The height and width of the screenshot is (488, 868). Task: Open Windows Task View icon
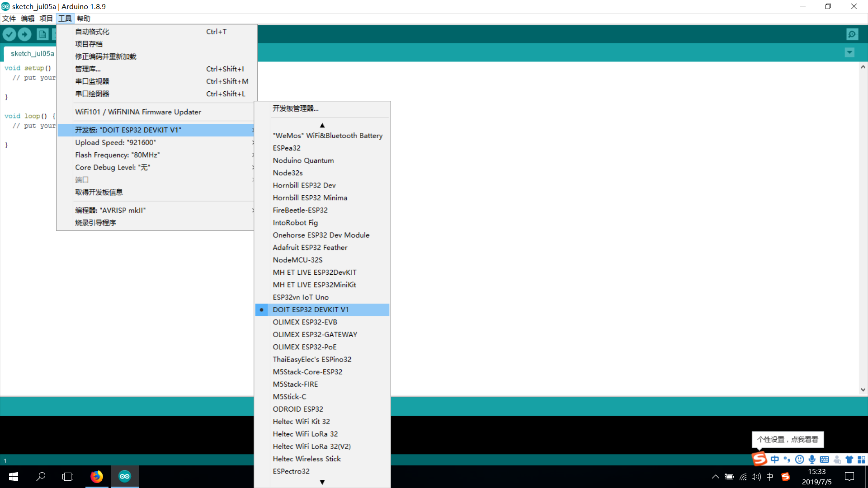(x=68, y=476)
